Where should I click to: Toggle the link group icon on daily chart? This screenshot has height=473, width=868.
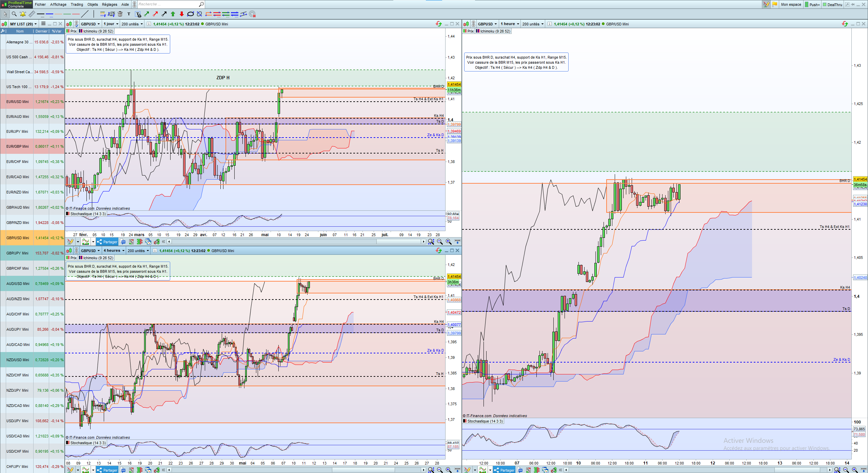77,24
